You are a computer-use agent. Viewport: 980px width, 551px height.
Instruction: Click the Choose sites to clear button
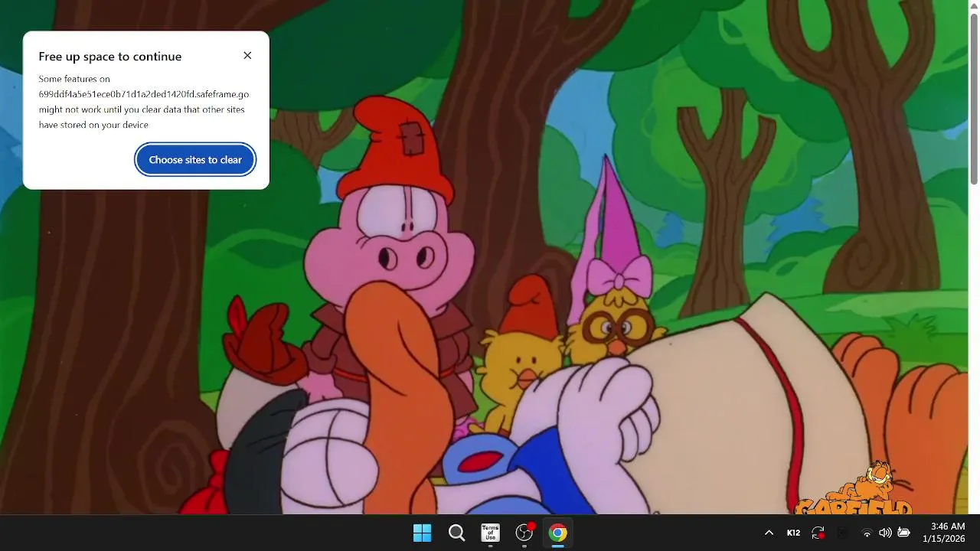tap(195, 160)
